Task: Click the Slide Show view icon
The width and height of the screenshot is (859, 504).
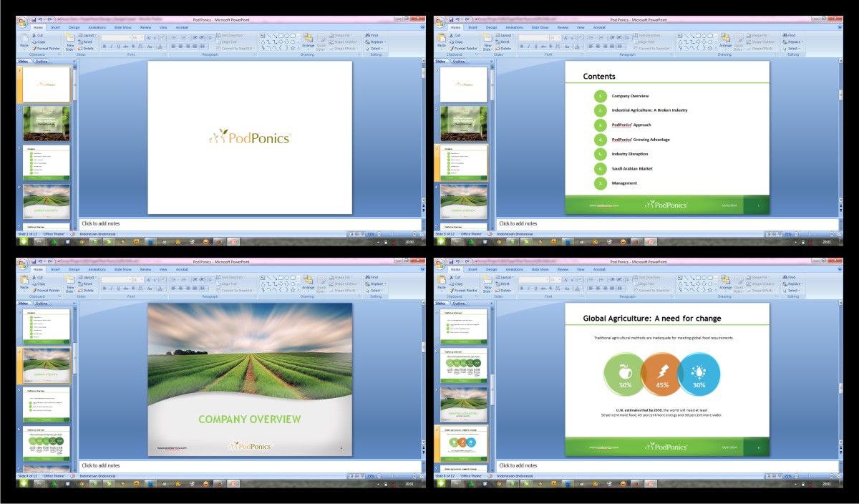Action: 361,233
